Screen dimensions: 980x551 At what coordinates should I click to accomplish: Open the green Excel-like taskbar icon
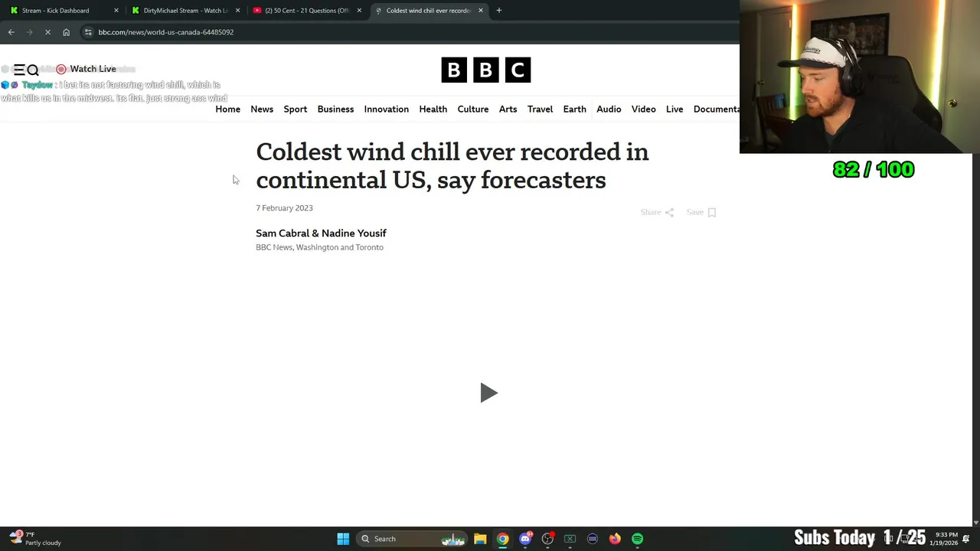pyautogui.click(x=570, y=539)
